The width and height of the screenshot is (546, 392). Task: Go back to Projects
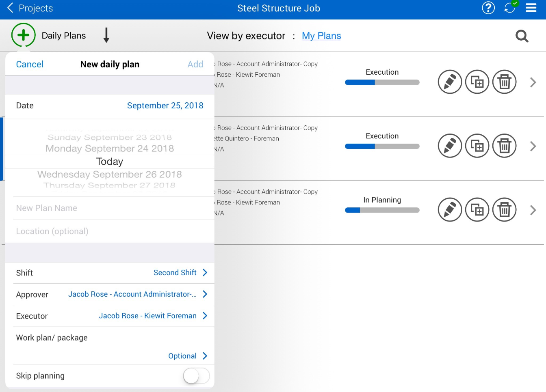tap(30, 8)
